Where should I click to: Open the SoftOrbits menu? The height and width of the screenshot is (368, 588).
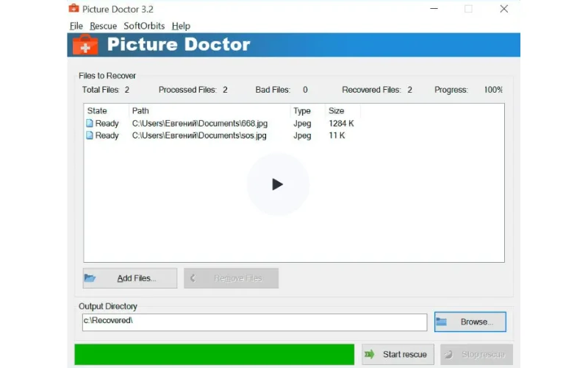[x=144, y=26]
